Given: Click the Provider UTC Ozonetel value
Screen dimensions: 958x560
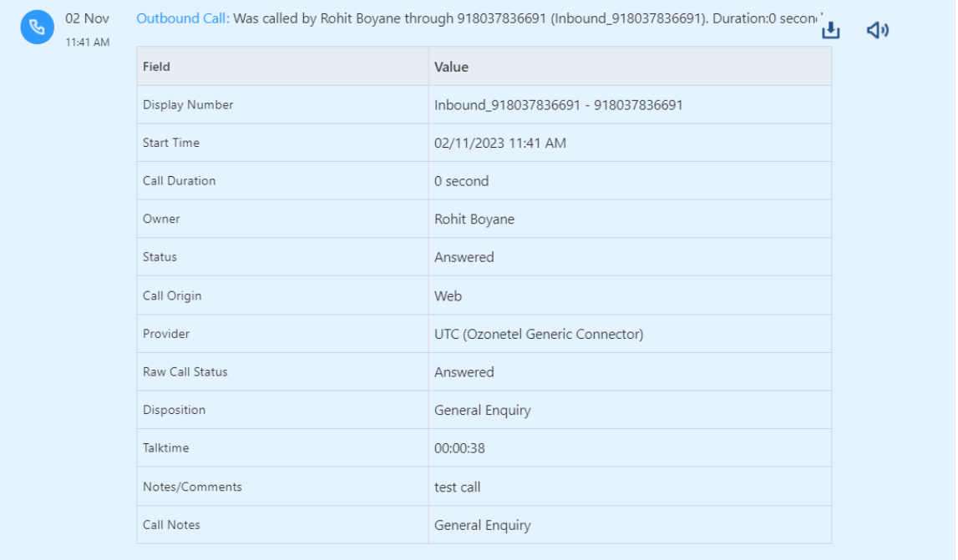Looking at the screenshot, I should coord(538,334).
